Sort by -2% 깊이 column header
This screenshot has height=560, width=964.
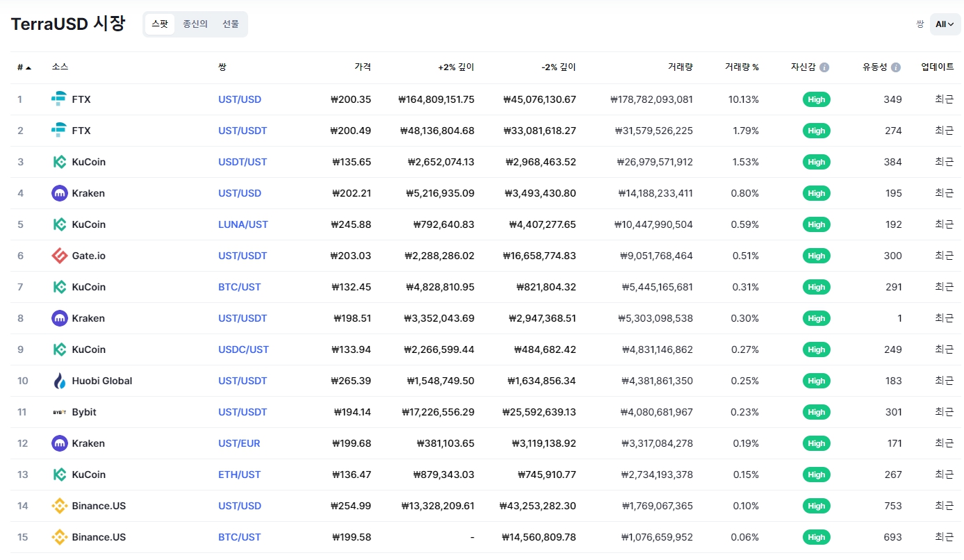tap(559, 67)
